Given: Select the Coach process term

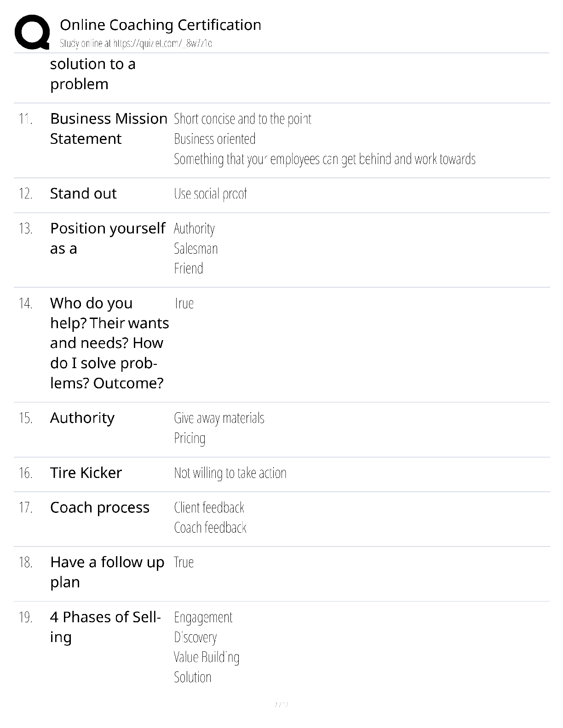Looking at the screenshot, I should 100,507.
